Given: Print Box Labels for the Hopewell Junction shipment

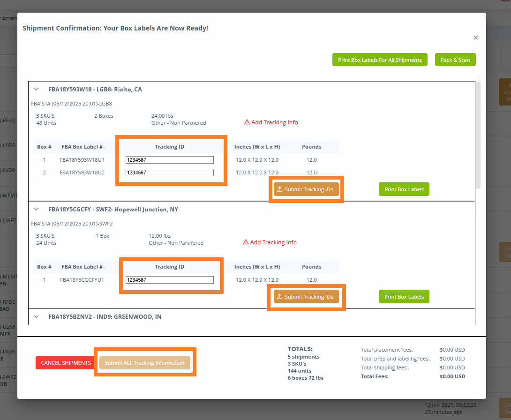Looking at the screenshot, I should tap(404, 296).
